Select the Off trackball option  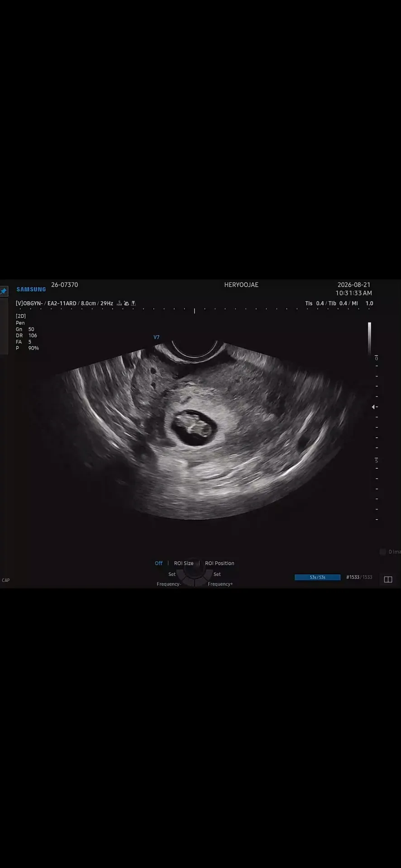pos(158,563)
